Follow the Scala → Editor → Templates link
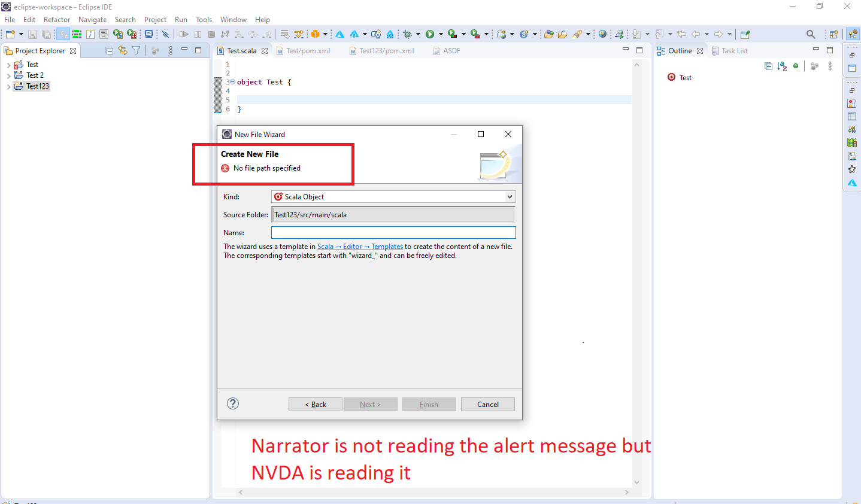This screenshot has width=861, height=504. click(x=360, y=246)
